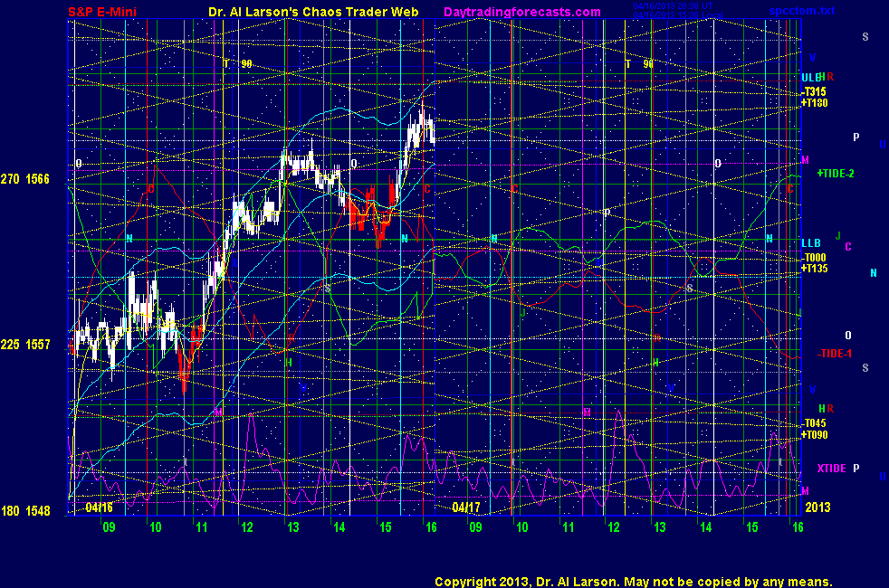The image size is (889, 588).
Task: Select the magenta 'XTIDE' label
Action: pos(831,469)
